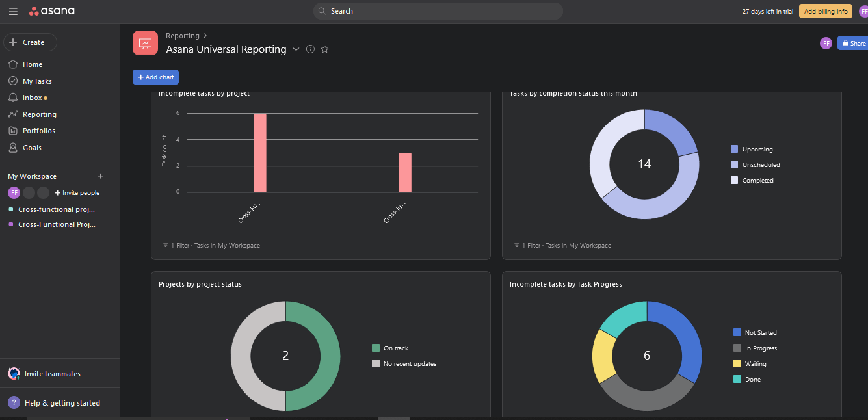This screenshot has width=868, height=420.
Task: Open the hamburger menu in the top bar
Action: (13, 11)
